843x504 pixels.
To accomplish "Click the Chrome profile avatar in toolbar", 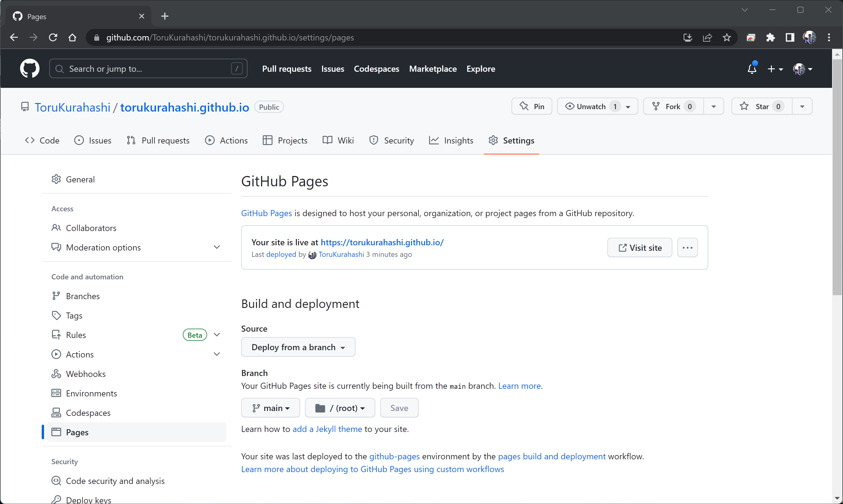I will coord(809,37).
